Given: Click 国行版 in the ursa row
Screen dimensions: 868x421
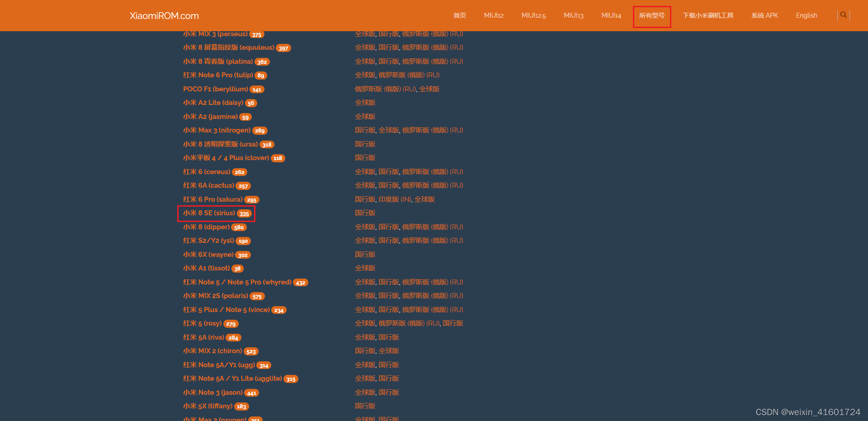Looking at the screenshot, I should [365, 144].
